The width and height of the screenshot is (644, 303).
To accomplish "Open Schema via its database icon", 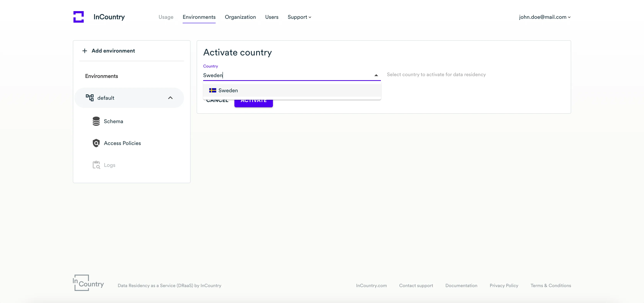I will (96, 121).
